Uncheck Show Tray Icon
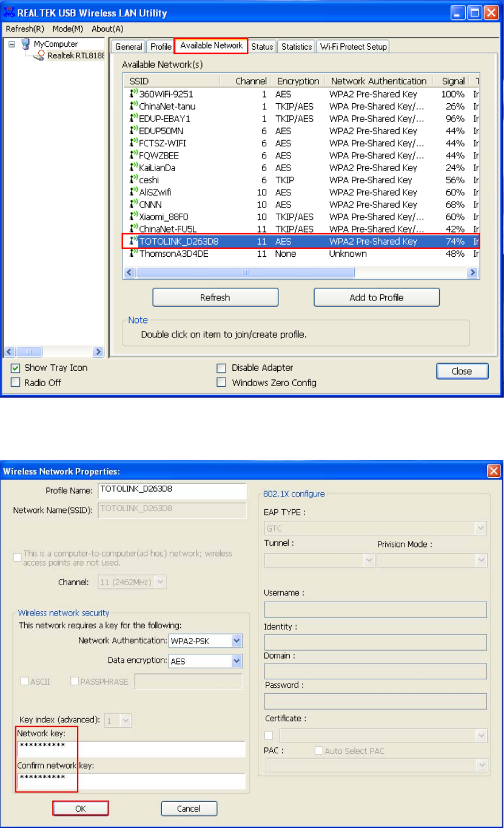Viewport: 504px width, 828px height. [16, 368]
